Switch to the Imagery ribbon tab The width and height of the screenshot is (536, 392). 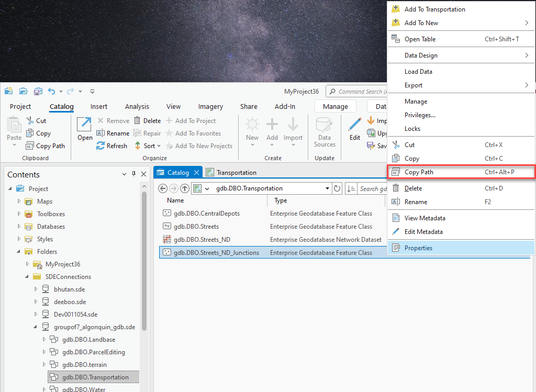pyautogui.click(x=210, y=106)
